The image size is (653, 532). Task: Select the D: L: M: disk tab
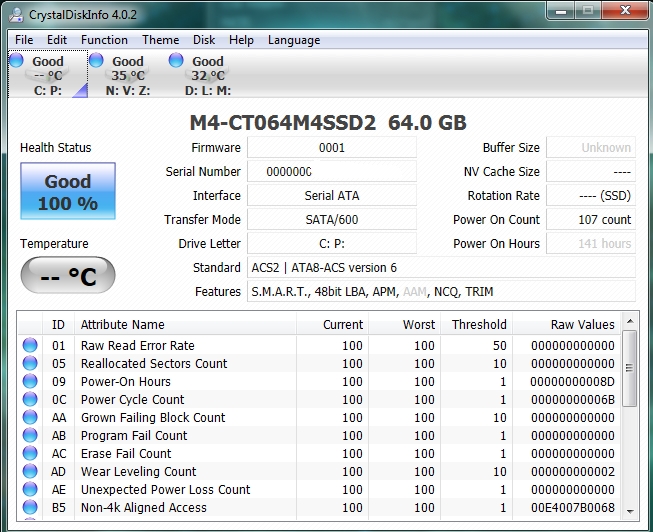coord(207,74)
